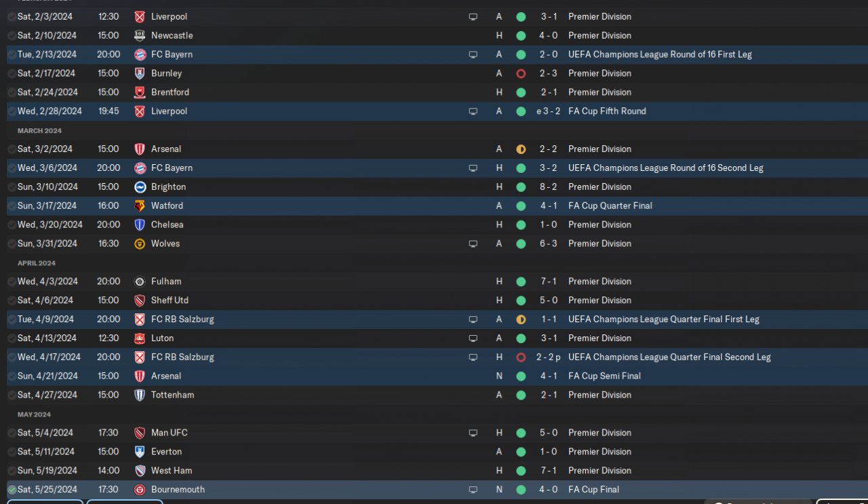Toggle the check circle beside Sat 5/25/2024
868x504 pixels.
[12, 490]
